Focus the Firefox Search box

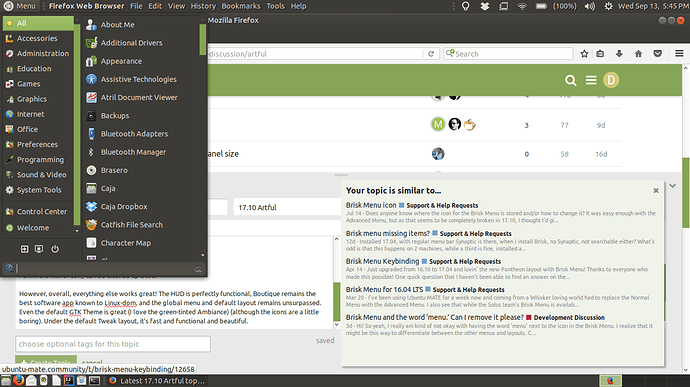[508, 54]
